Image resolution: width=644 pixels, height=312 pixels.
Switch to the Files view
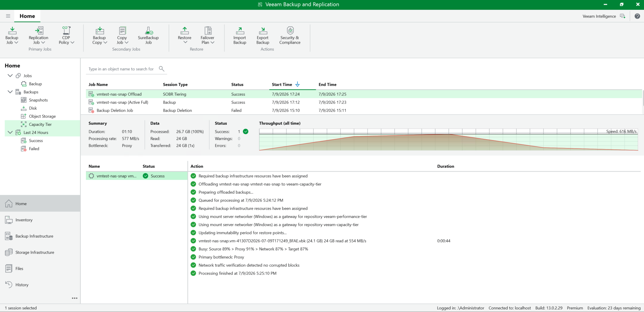pyautogui.click(x=40, y=268)
